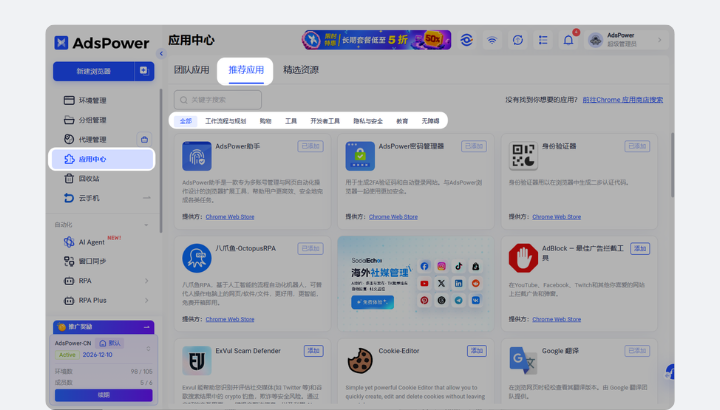This screenshot has height=410, width=720.
Task: Open the notification bell
Action: click(568, 40)
